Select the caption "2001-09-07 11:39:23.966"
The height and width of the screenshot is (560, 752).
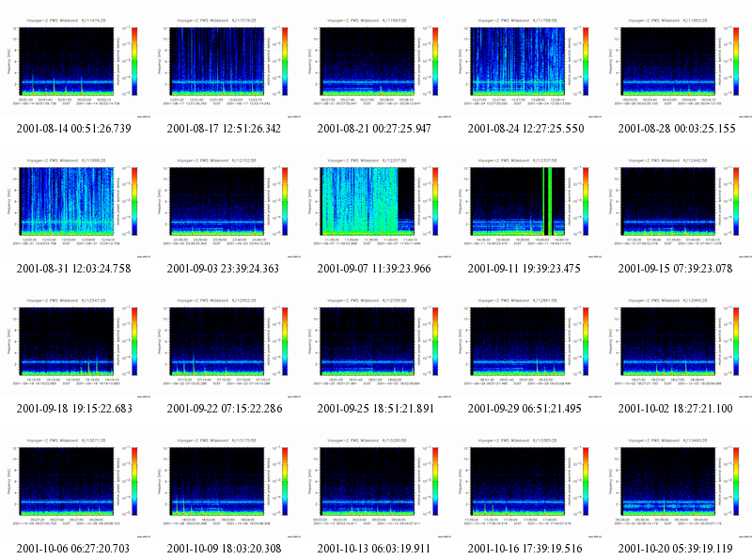click(x=374, y=269)
